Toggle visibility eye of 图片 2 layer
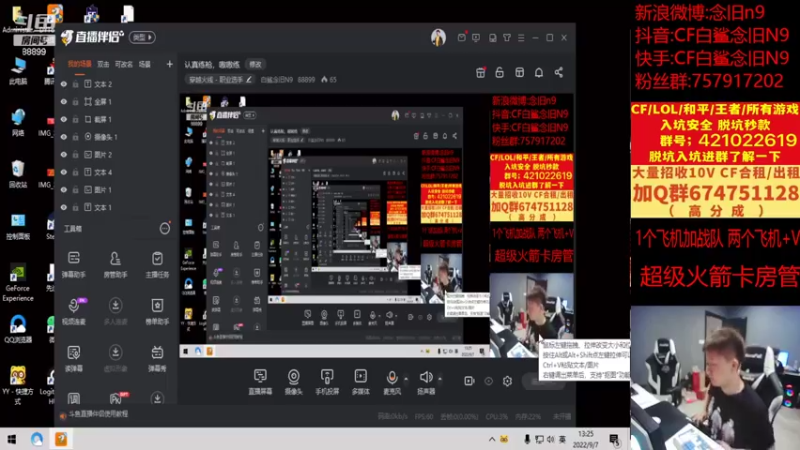 point(64,154)
